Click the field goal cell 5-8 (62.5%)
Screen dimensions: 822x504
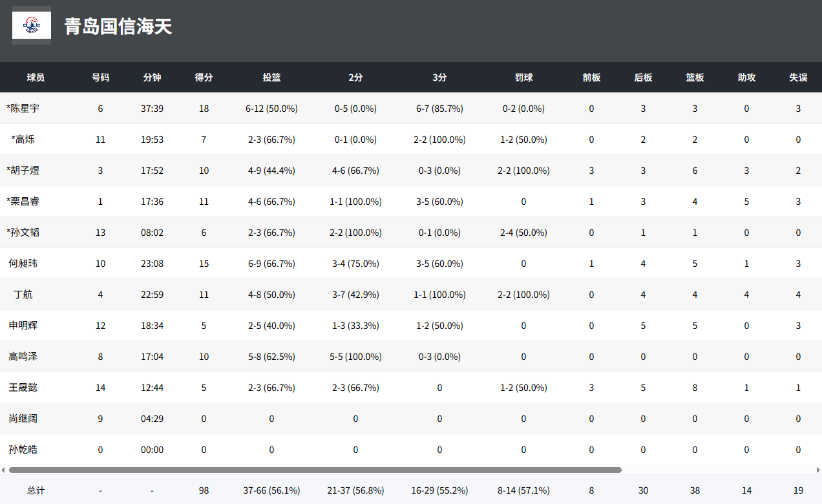[x=271, y=357]
